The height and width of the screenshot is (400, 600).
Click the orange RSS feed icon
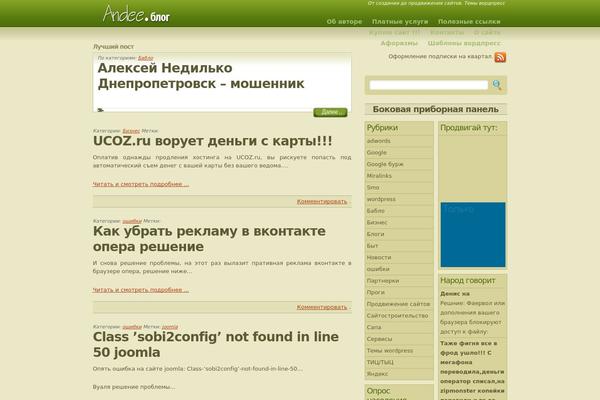[x=500, y=57]
